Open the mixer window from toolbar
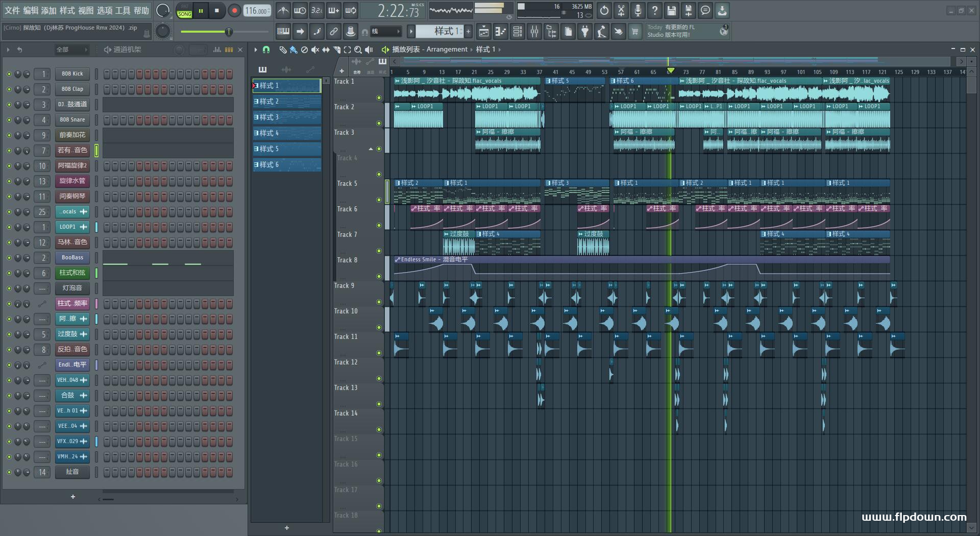This screenshot has height=536, width=980. [534, 32]
